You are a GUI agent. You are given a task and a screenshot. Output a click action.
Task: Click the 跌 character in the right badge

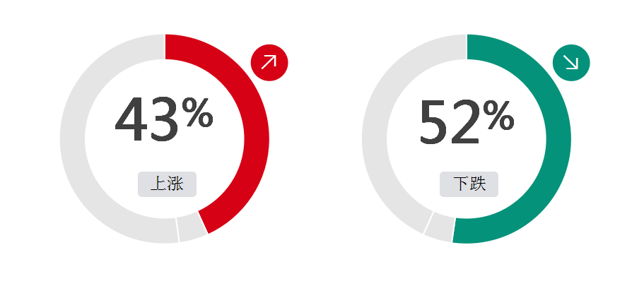[x=478, y=184]
